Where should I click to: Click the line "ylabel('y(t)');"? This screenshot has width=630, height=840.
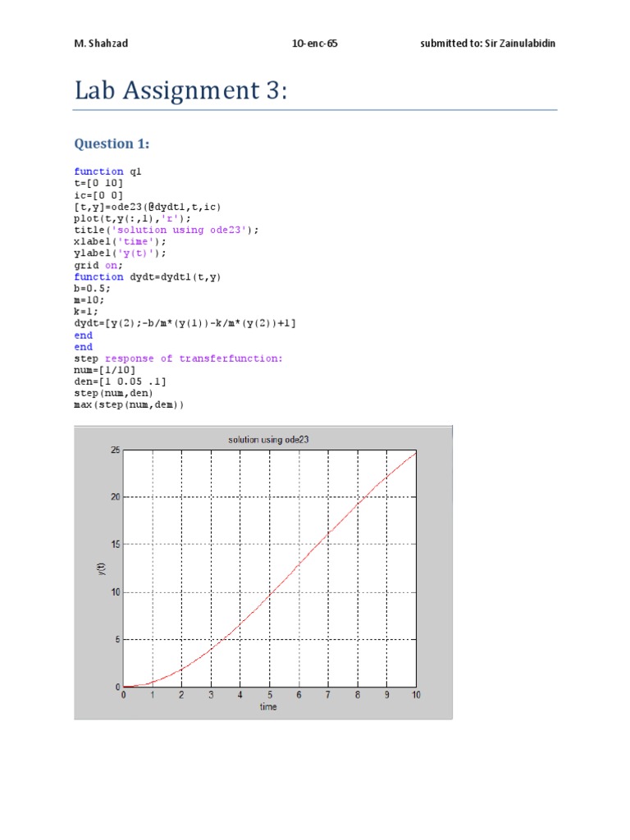pos(120,253)
